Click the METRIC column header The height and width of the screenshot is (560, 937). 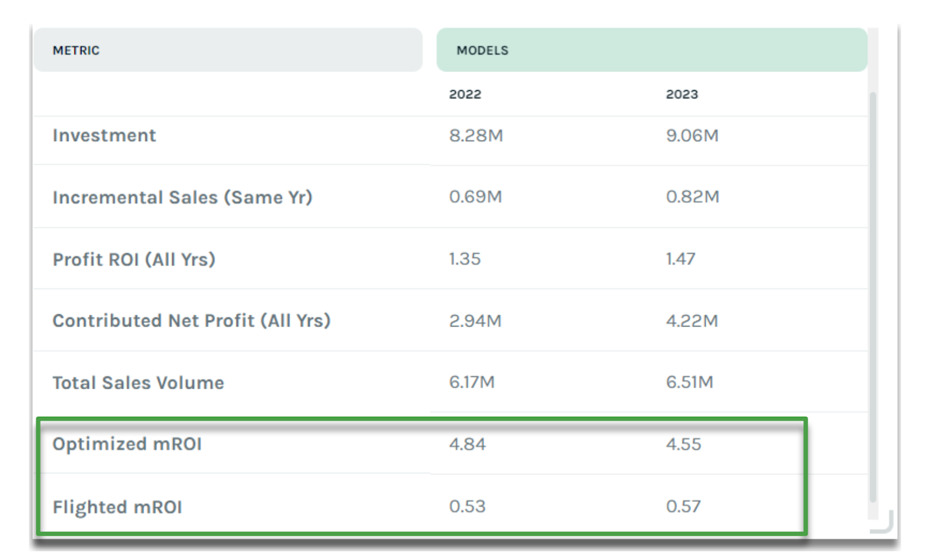(228, 50)
